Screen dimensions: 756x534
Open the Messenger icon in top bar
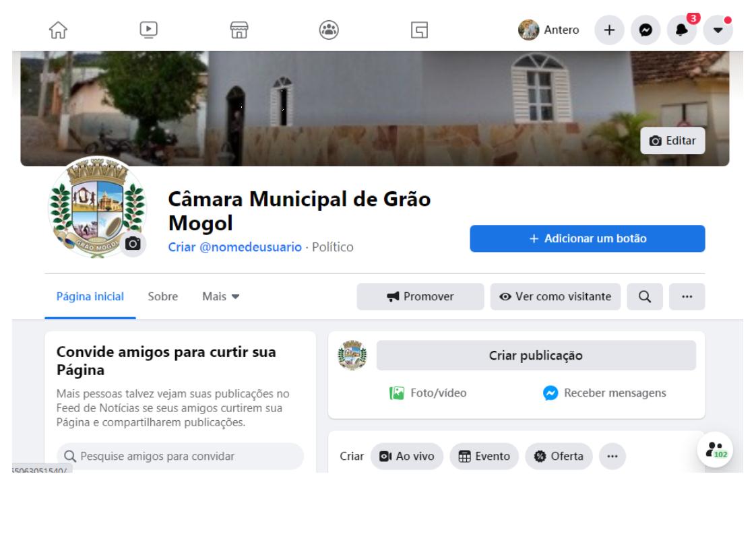tap(645, 30)
